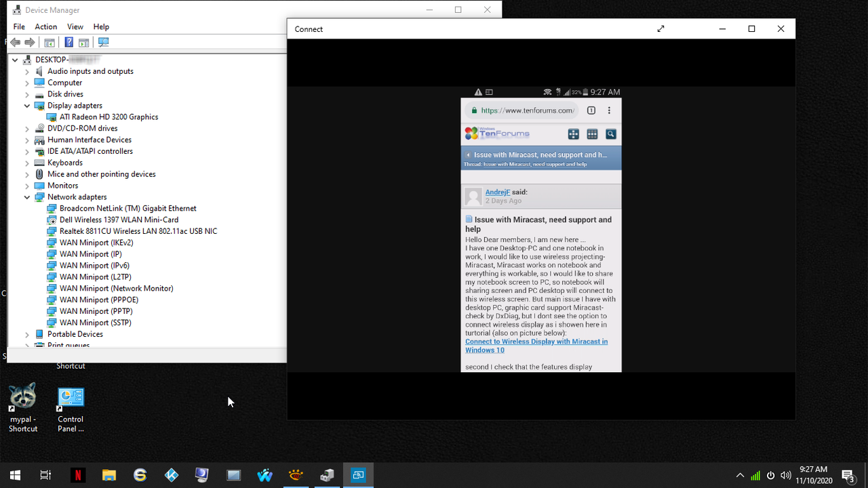This screenshot has width=868, height=488.
Task: Click the TenForums logo on mirrored page
Action: pyautogui.click(x=497, y=133)
